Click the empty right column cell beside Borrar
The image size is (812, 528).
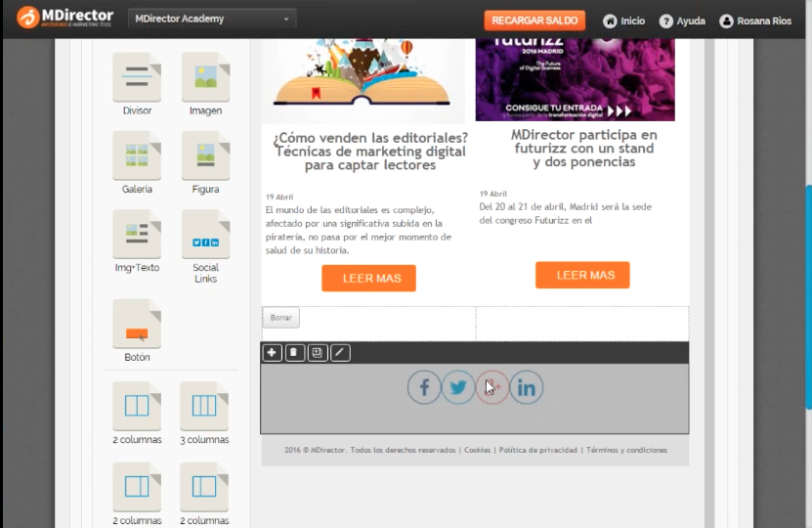(582, 324)
